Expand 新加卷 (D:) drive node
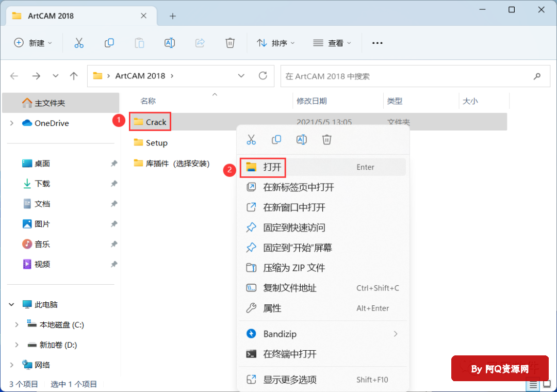This screenshot has width=557, height=392. [17, 345]
